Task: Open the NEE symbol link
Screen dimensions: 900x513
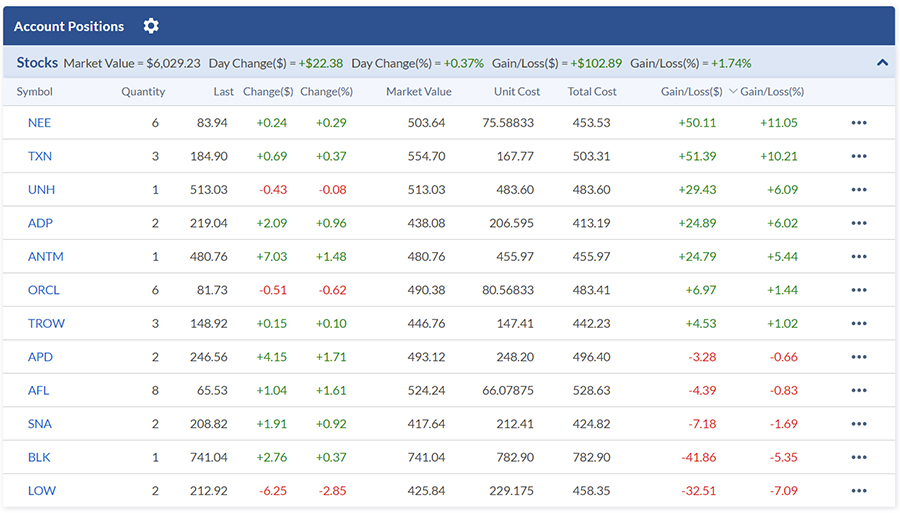Action: pos(39,123)
